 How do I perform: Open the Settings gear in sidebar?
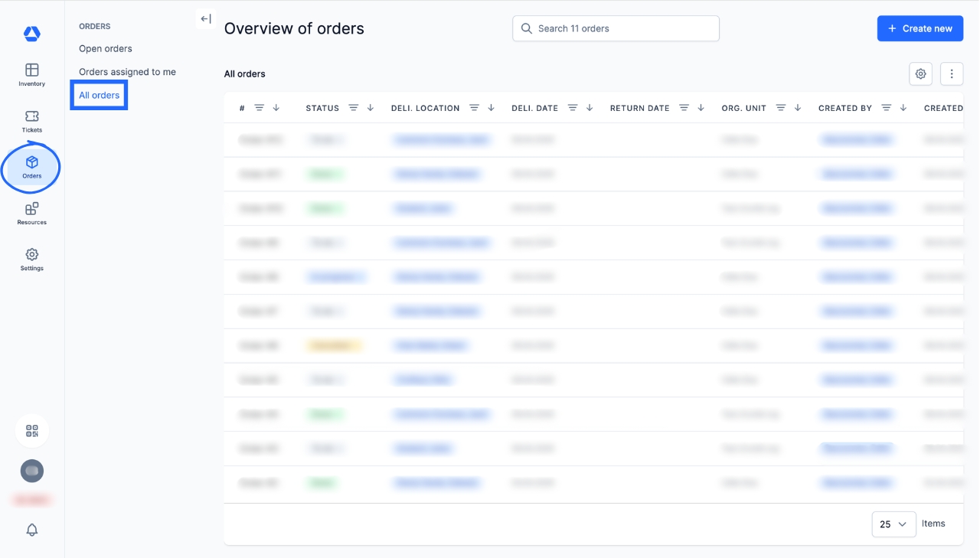[x=32, y=259]
